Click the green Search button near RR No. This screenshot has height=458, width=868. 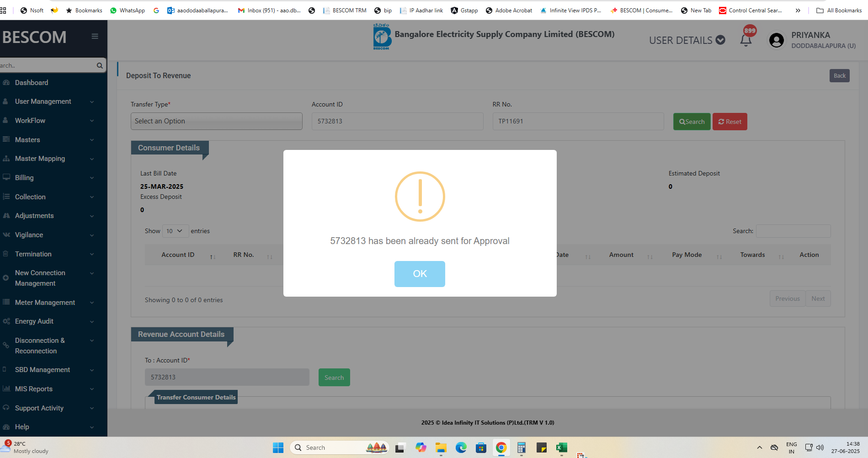click(692, 122)
